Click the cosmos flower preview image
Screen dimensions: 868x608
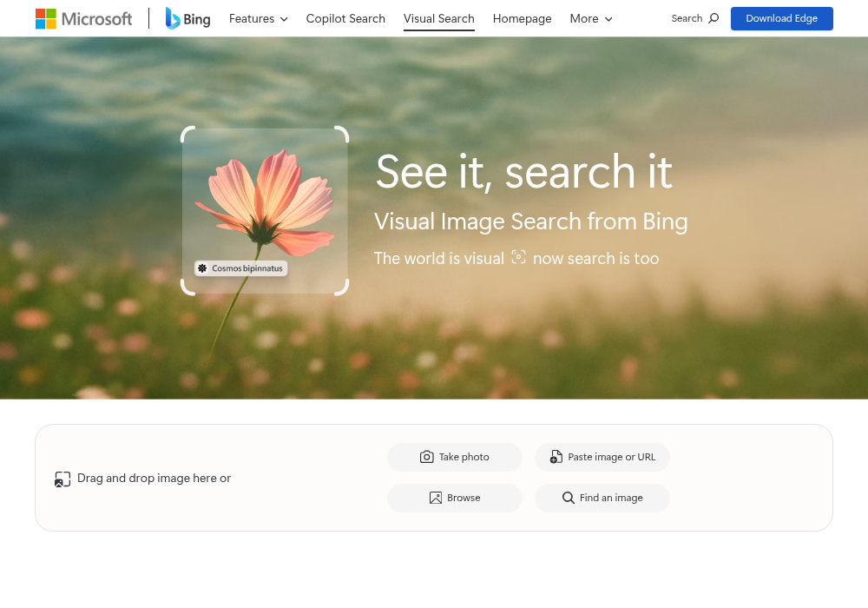(265, 211)
